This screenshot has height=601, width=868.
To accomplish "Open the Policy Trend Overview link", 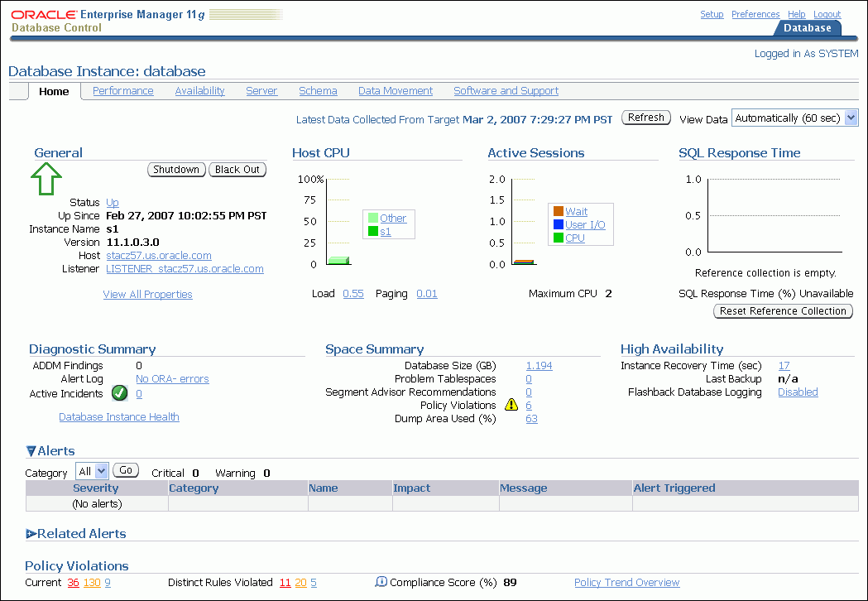I will 626,582.
